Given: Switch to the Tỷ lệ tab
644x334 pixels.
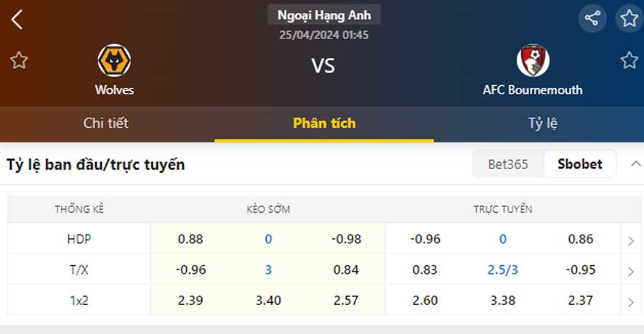Looking at the screenshot, I should (x=542, y=123).
